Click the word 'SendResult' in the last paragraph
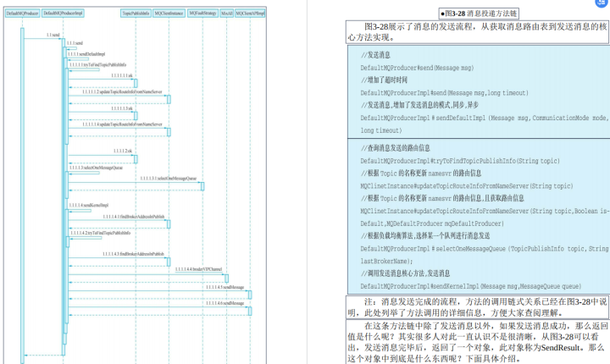 tap(561, 348)
